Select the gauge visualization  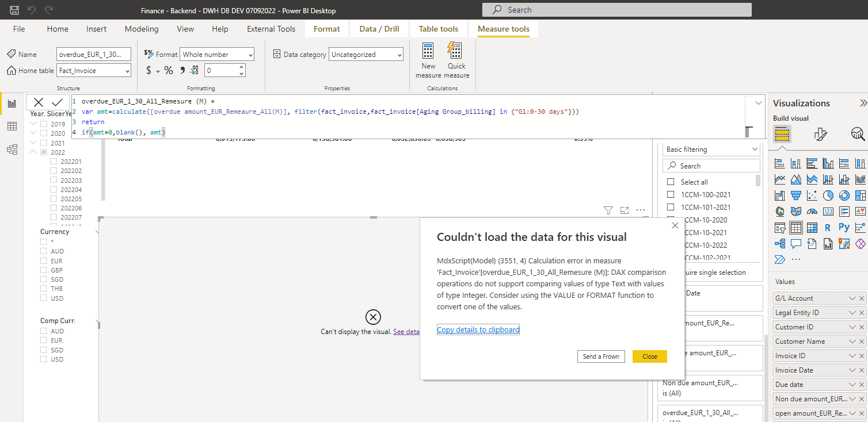coord(812,212)
